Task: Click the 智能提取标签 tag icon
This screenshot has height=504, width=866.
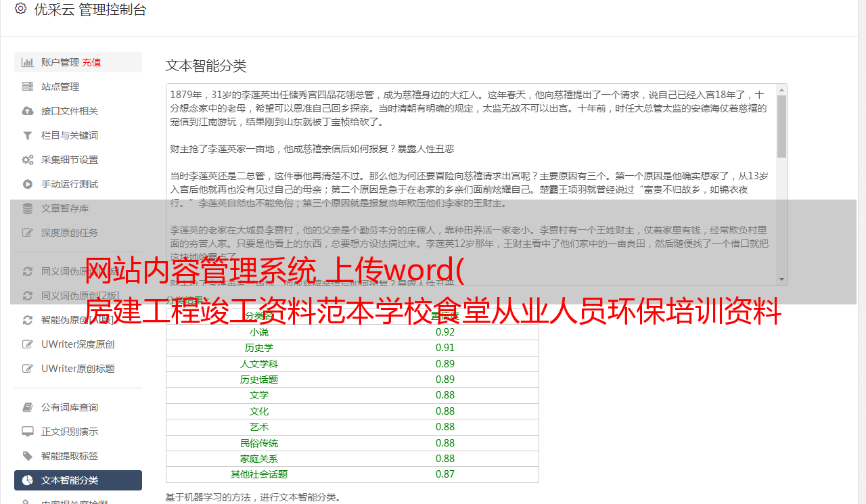Action: click(28, 456)
